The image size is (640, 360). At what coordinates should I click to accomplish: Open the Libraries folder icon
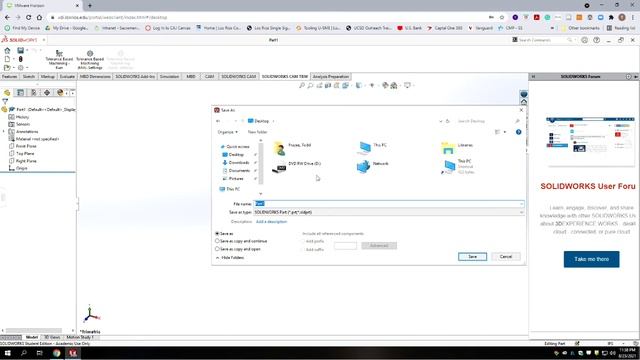click(x=448, y=148)
